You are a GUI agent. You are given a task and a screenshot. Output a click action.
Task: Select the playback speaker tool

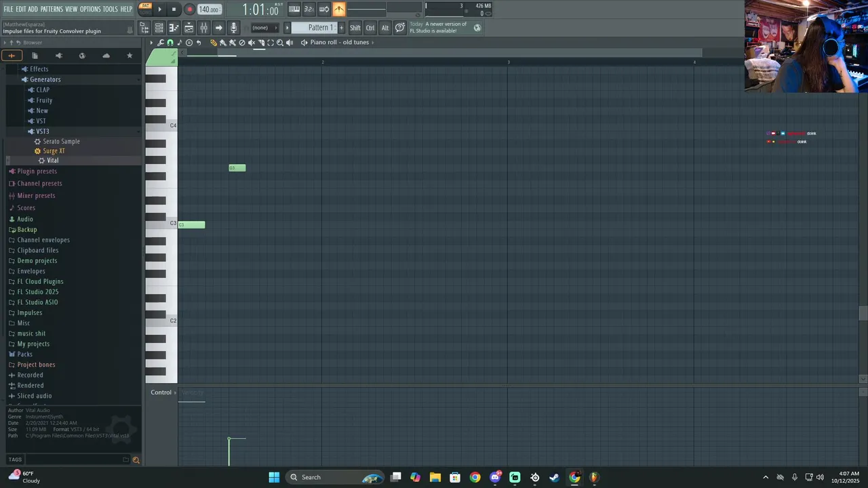(x=290, y=42)
